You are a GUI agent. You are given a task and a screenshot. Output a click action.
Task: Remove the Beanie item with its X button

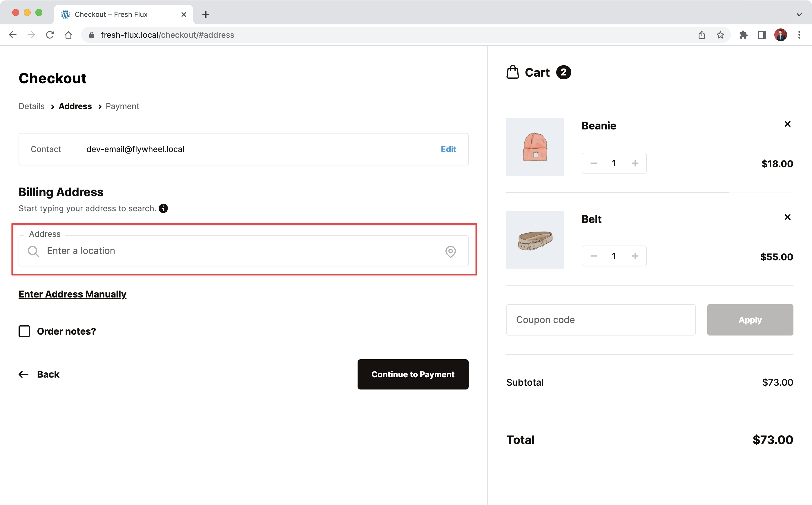788,124
